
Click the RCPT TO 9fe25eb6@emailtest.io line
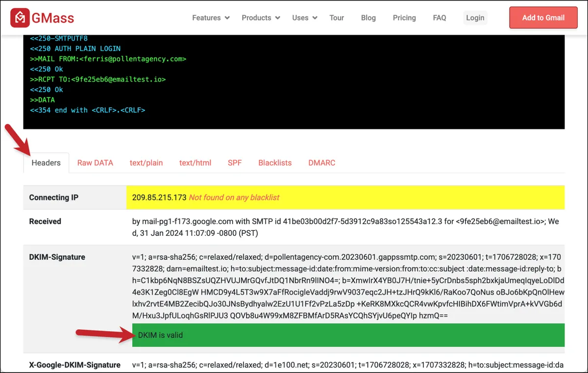click(98, 79)
